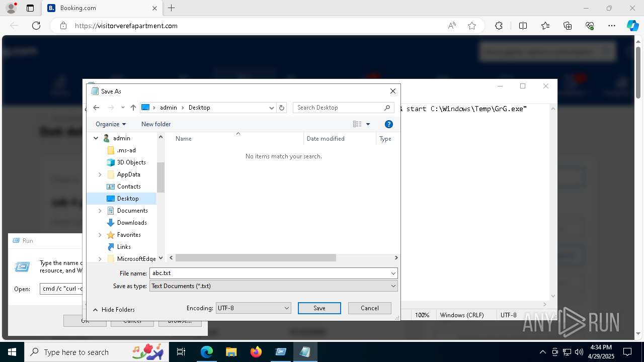The height and width of the screenshot is (362, 644).
Task: Sort by Date modified column header
Action: click(326, 139)
